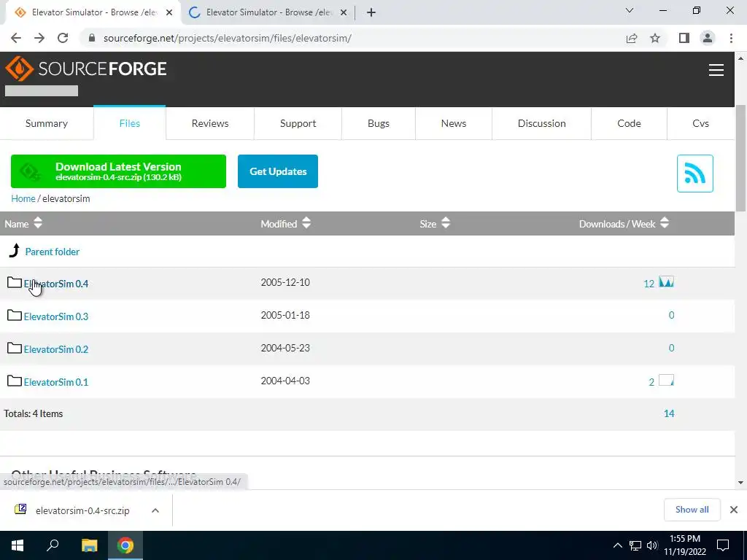Click the 14 total downloads link
Viewport: 747px width, 560px height.
click(x=669, y=413)
